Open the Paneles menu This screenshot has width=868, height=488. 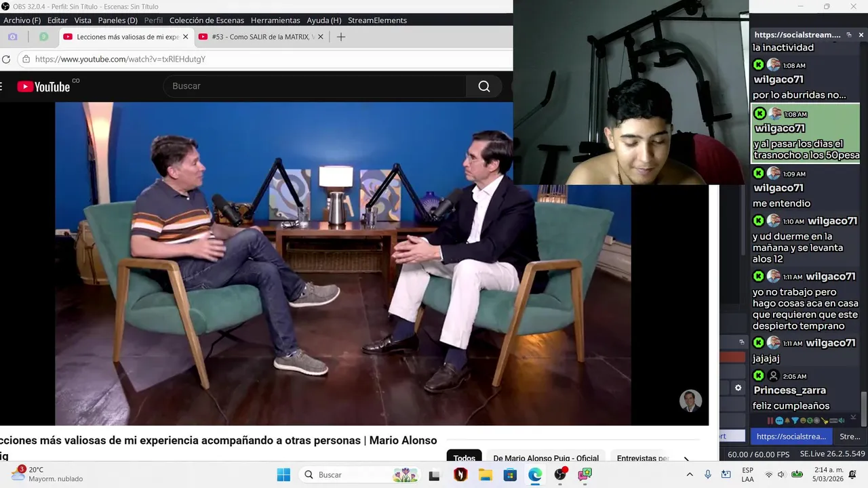118,20
